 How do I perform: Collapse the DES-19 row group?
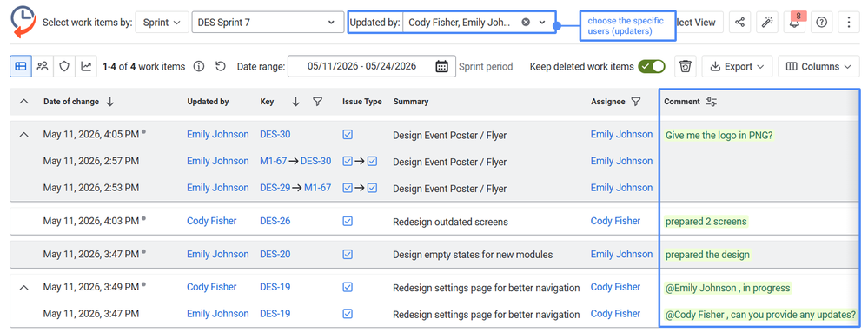click(23, 287)
